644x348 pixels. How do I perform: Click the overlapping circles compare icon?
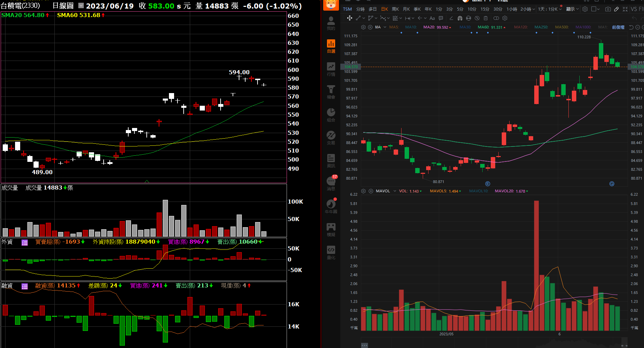point(496,18)
